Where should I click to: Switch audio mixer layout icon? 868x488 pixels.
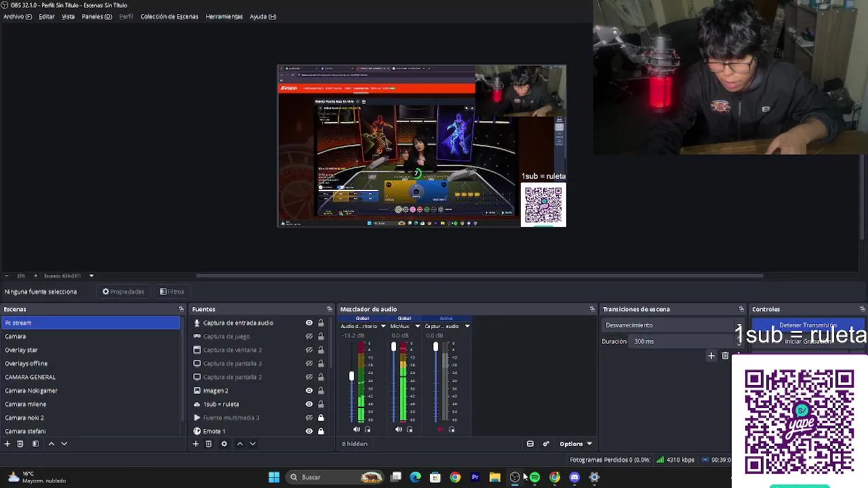click(x=530, y=444)
